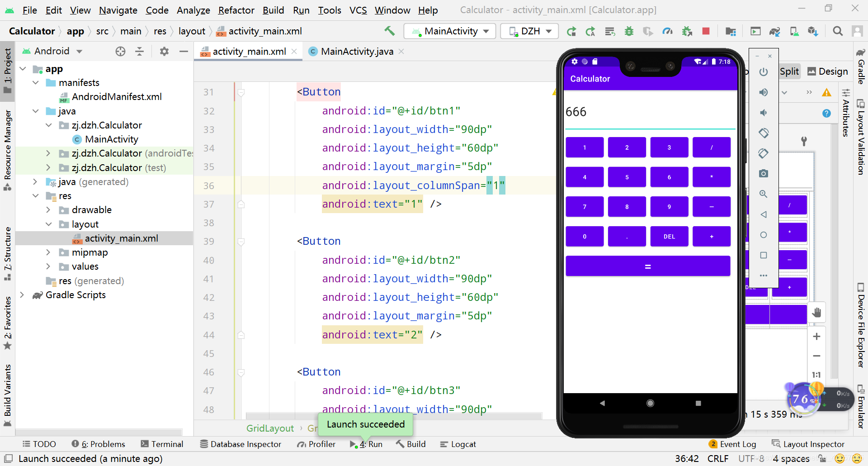Switch to the Split view mode
Image resolution: width=868 pixels, height=466 pixels.
tap(789, 71)
